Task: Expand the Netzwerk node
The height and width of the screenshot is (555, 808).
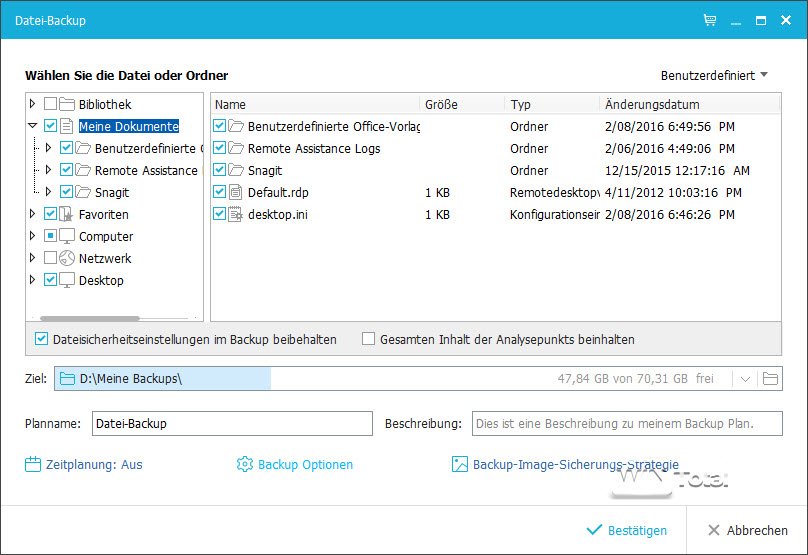Action: pyautogui.click(x=32, y=258)
